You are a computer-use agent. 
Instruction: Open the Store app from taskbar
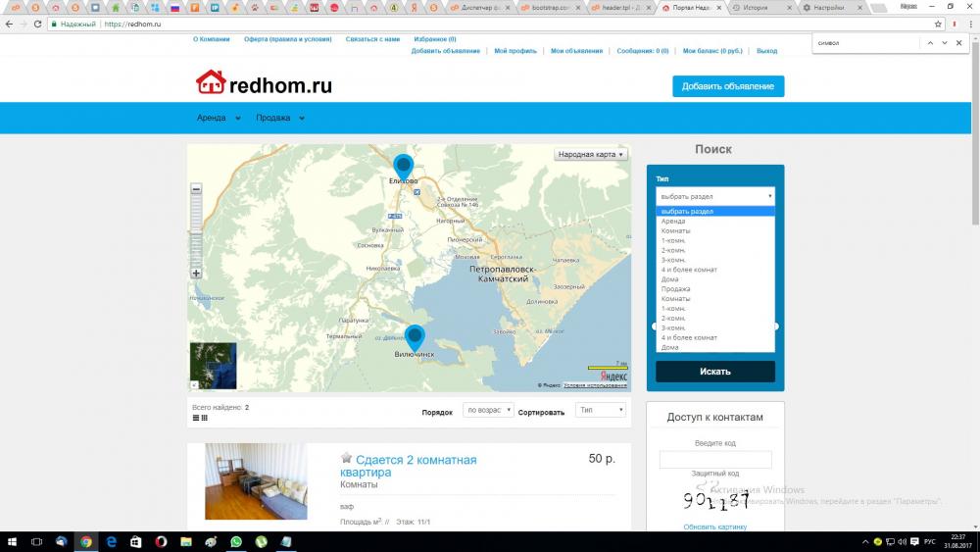[x=135, y=542]
